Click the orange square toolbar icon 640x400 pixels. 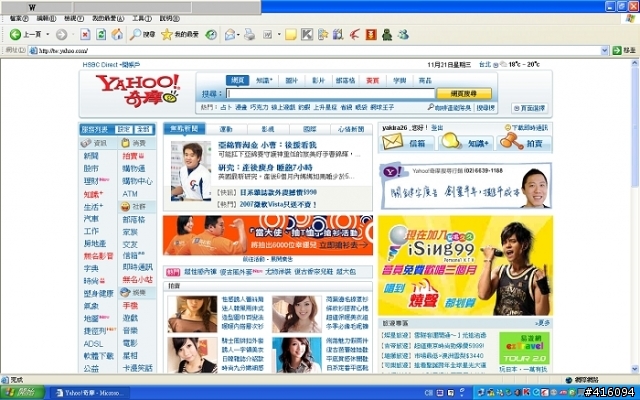(371, 35)
